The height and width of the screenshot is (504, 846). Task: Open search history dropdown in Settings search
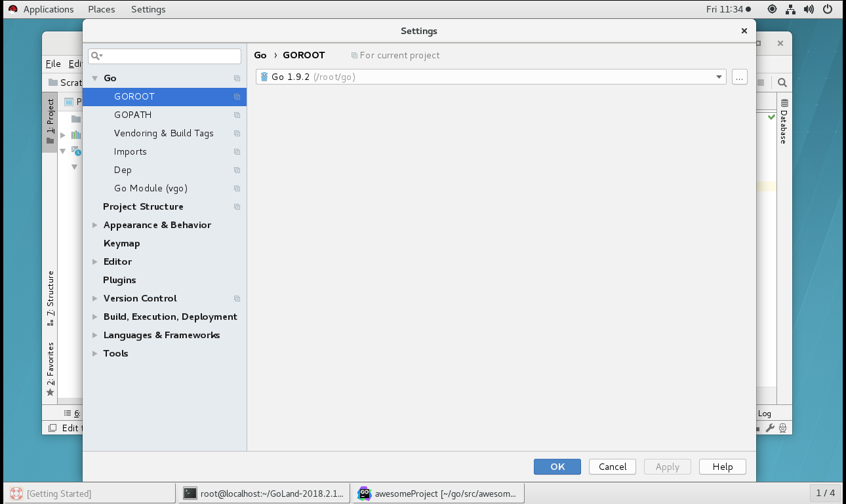(x=102, y=56)
